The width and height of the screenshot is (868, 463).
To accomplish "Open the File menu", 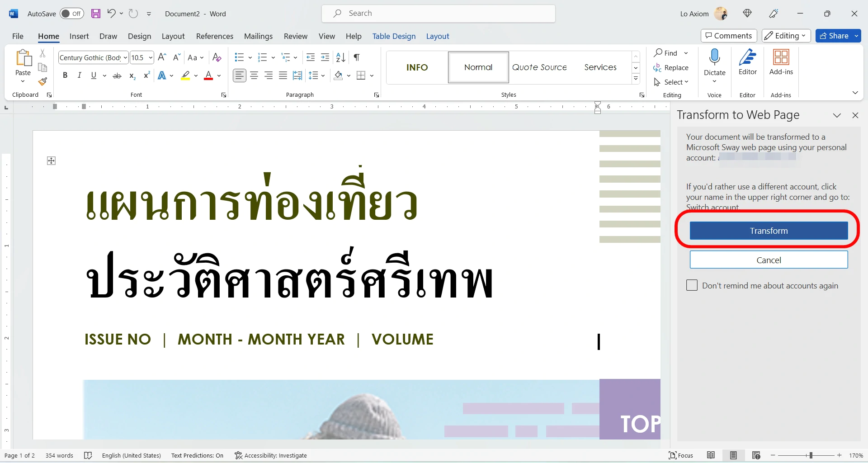I will point(18,36).
